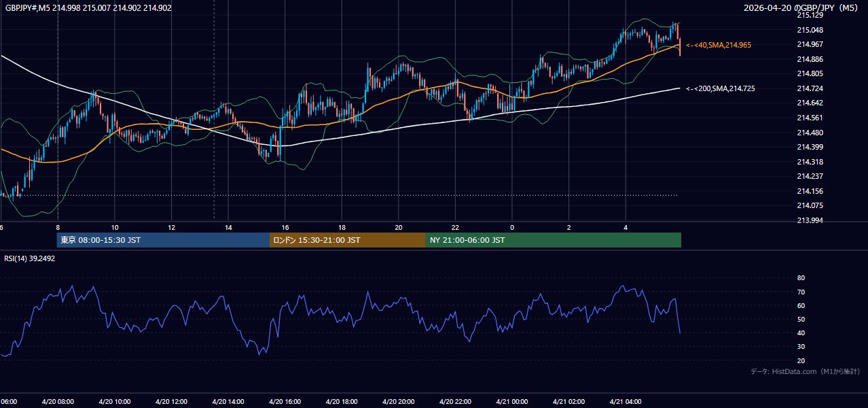This screenshot has width=868, height=408.
Task: Click the RSI scale value 30
Action: point(801,347)
